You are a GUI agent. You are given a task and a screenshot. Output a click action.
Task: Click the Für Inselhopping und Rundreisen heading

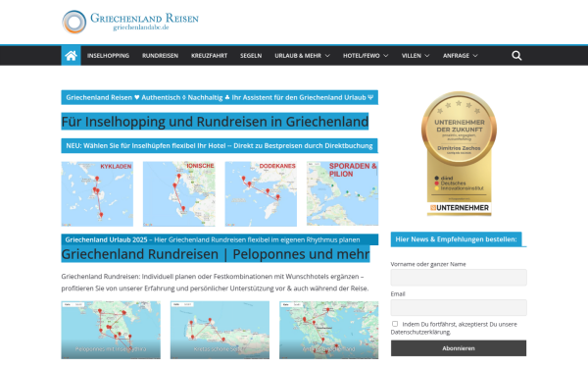pos(215,122)
